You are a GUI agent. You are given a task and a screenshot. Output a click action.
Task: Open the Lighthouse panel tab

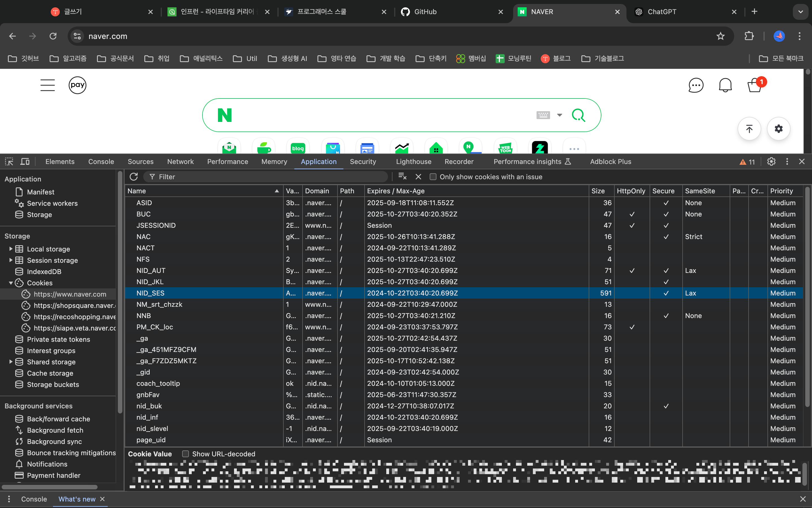pos(413,162)
